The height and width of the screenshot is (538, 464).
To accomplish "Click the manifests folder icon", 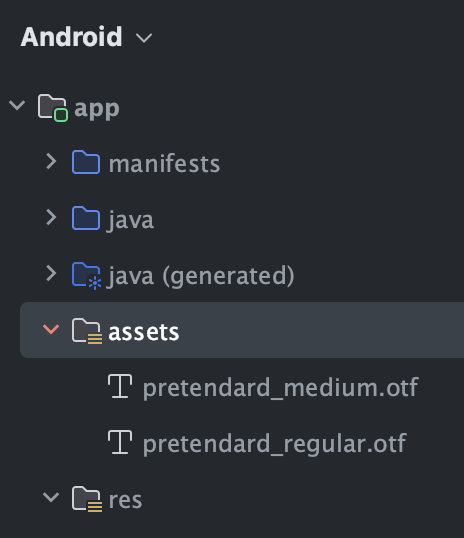I will click(x=86, y=162).
